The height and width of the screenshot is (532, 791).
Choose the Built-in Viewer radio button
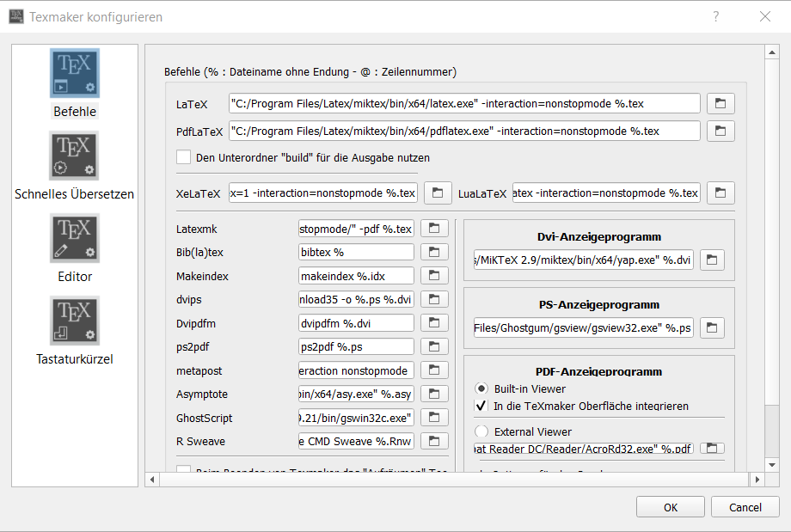(481, 388)
